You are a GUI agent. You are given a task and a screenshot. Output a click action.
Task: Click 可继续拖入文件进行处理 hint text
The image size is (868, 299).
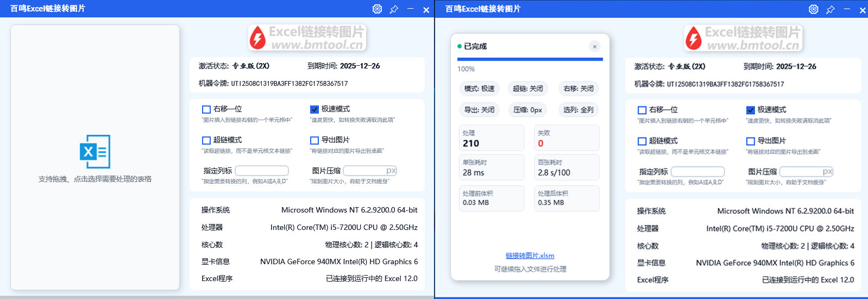pos(530,269)
